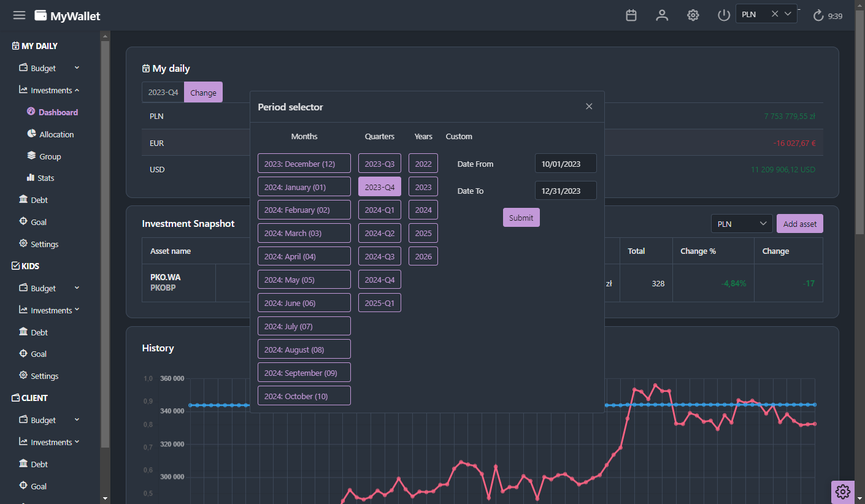Click the Date To field

pyautogui.click(x=566, y=191)
